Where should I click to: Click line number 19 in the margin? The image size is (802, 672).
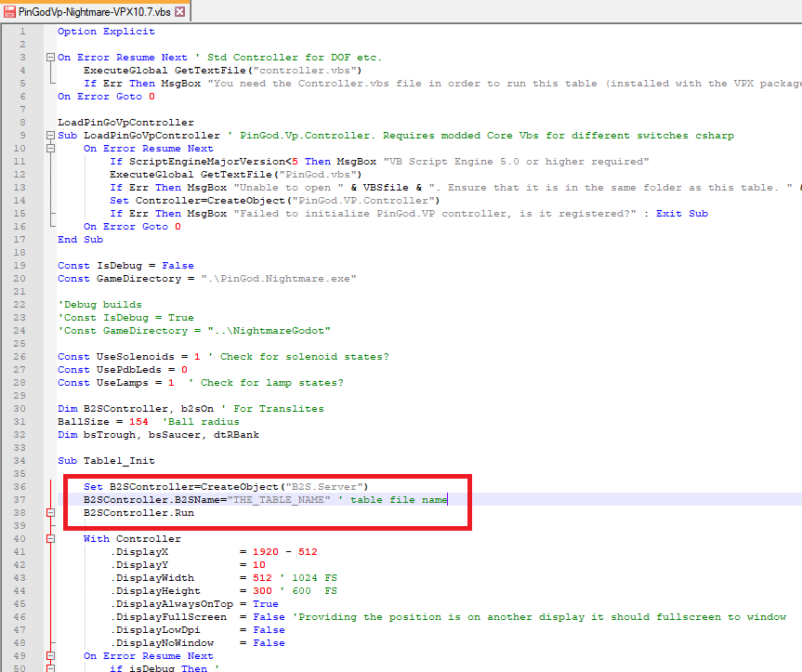point(20,266)
